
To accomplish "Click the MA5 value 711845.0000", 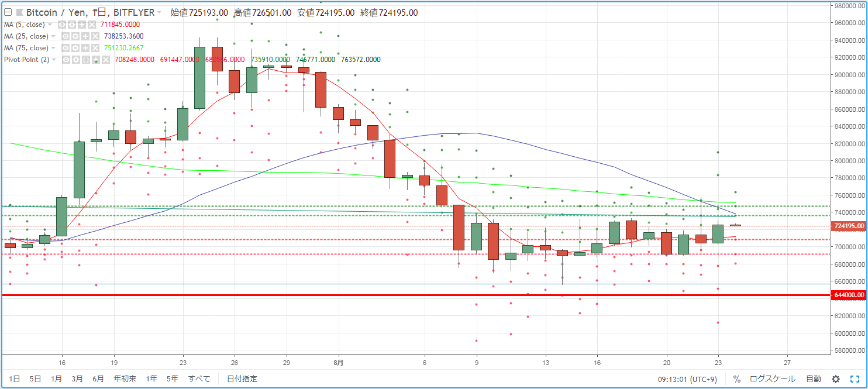I will click(120, 25).
